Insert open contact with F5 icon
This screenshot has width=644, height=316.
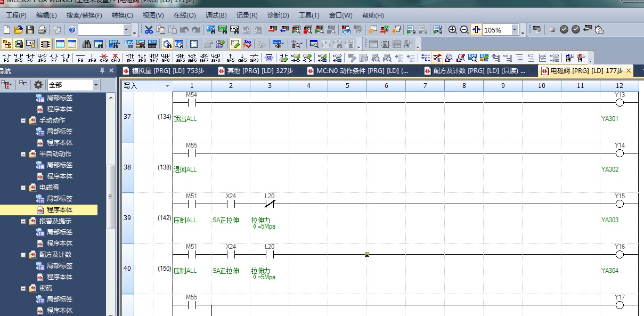pos(7,58)
